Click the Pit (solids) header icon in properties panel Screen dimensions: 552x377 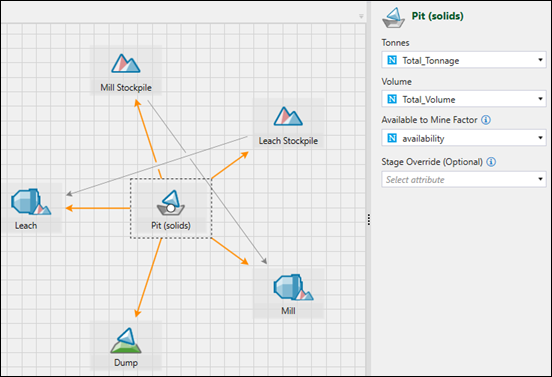[x=394, y=18]
